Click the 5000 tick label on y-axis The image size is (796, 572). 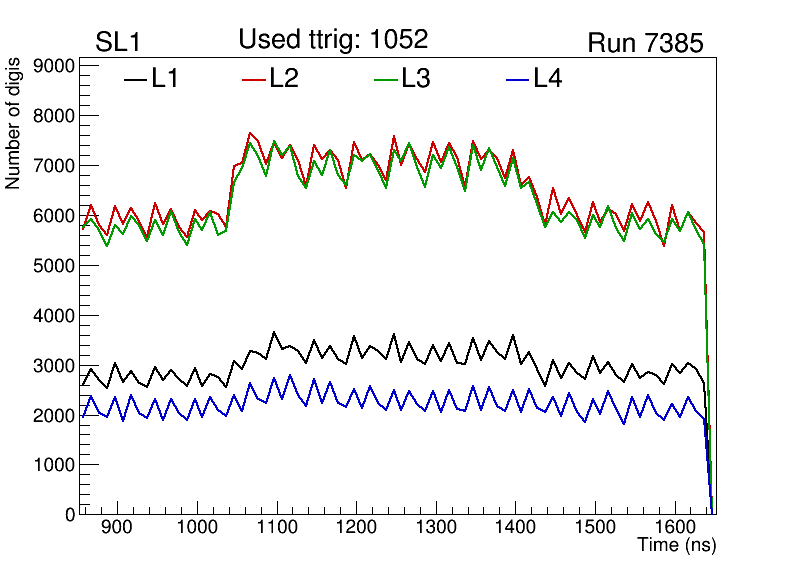tap(55, 266)
